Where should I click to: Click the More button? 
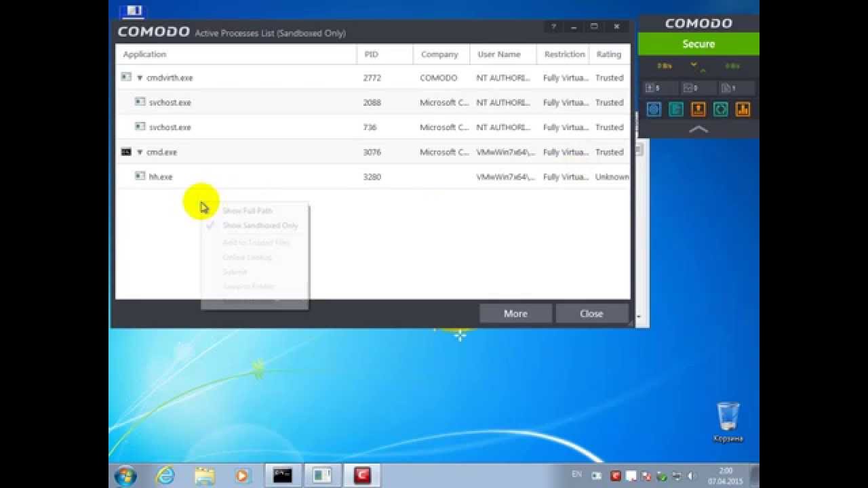515,313
